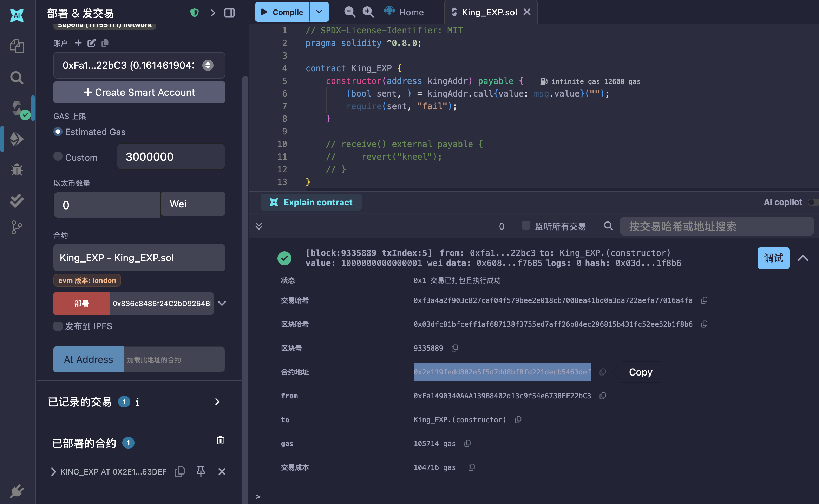Click the trash icon for deployed contracts
Viewport: 819px width, 504px height.
click(x=220, y=440)
